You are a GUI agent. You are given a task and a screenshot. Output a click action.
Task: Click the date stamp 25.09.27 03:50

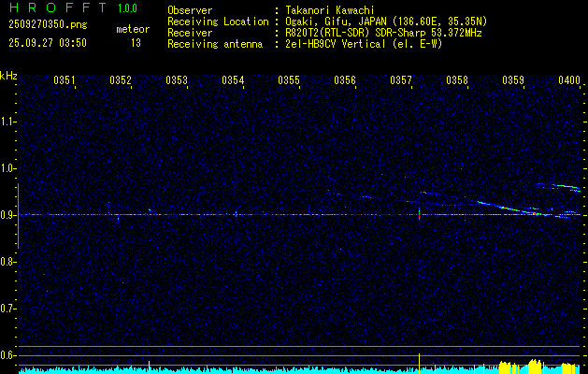48,43
